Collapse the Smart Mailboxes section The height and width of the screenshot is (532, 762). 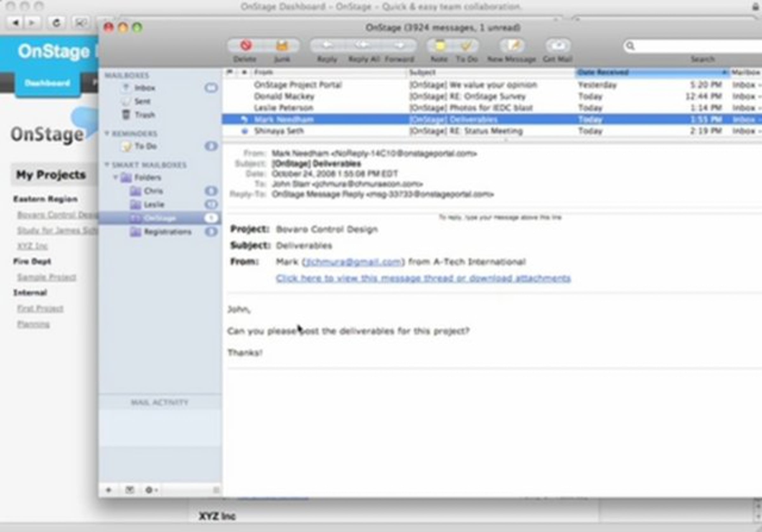pyautogui.click(x=107, y=164)
